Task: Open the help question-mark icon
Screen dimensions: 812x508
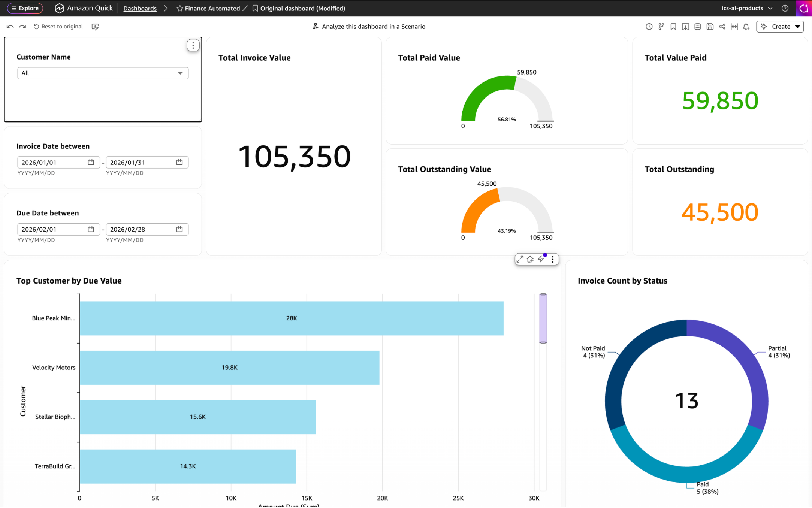Action: [785, 8]
